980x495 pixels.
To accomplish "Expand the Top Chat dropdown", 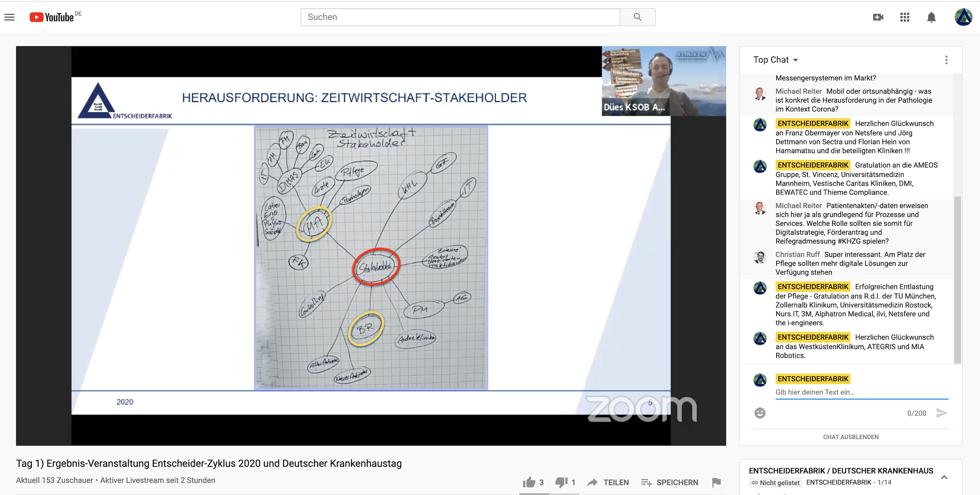I will [x=776, y=60].
